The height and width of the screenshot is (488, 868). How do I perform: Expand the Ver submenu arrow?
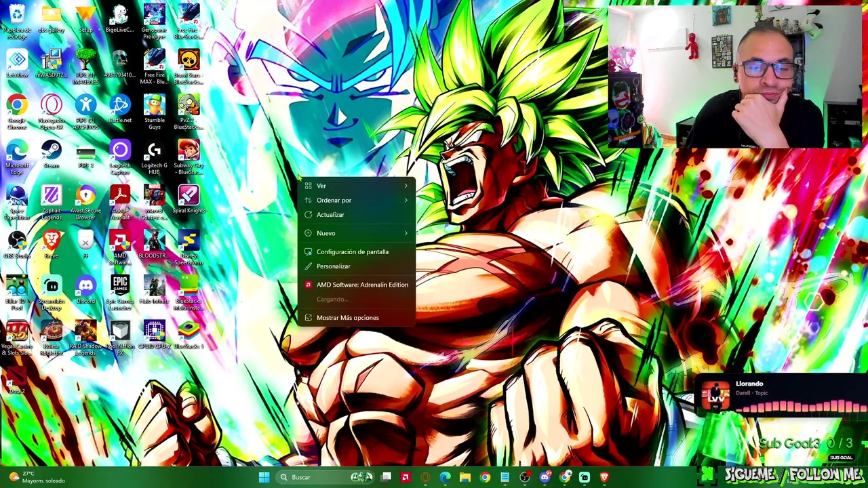coord(406,186)
